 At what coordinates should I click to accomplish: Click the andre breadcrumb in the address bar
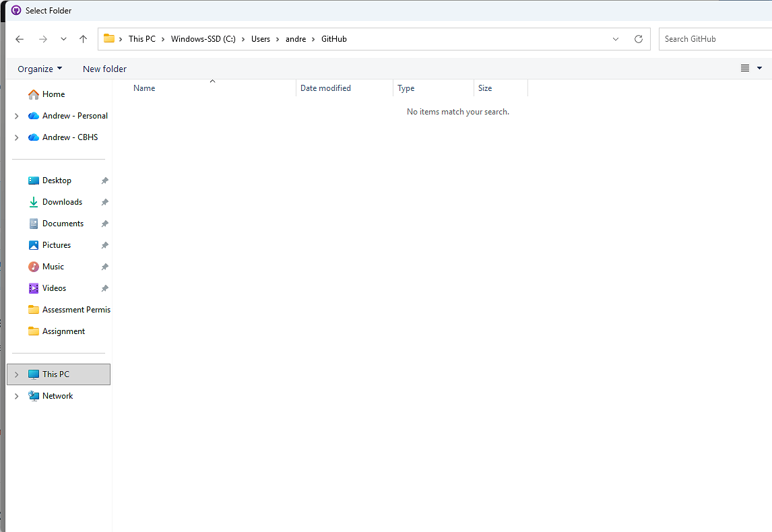296,38
